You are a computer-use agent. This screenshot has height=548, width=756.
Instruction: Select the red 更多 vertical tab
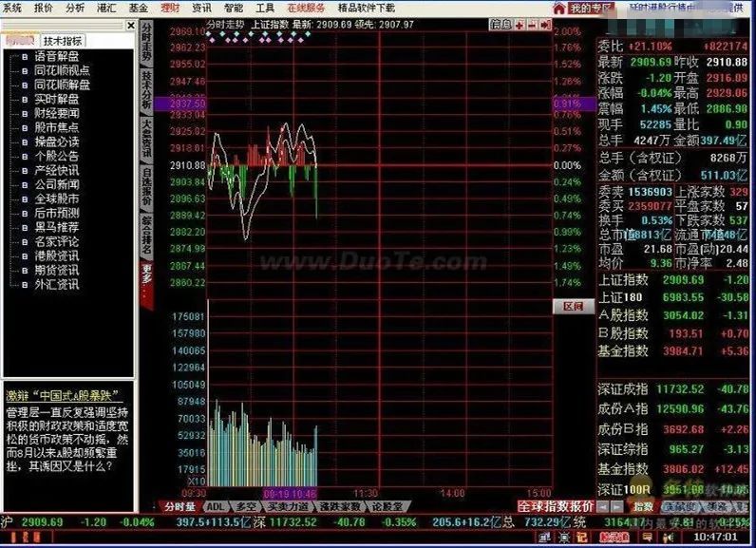pos(146,283)
